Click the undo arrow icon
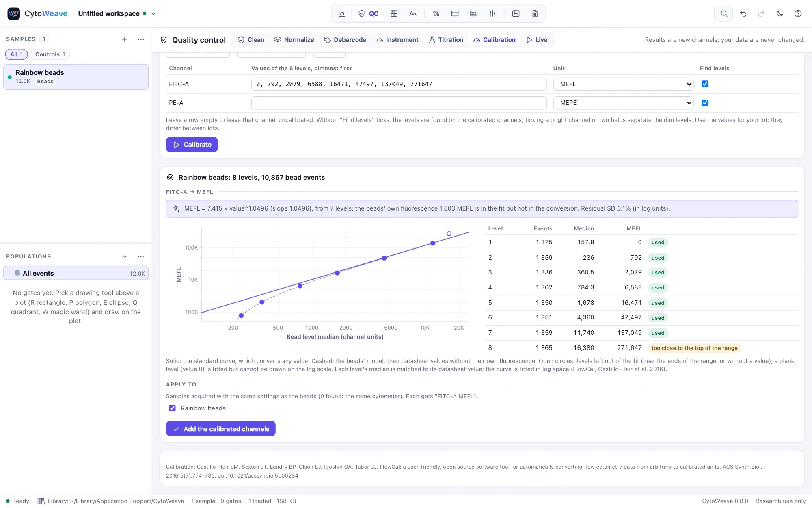 click(743, 13)
